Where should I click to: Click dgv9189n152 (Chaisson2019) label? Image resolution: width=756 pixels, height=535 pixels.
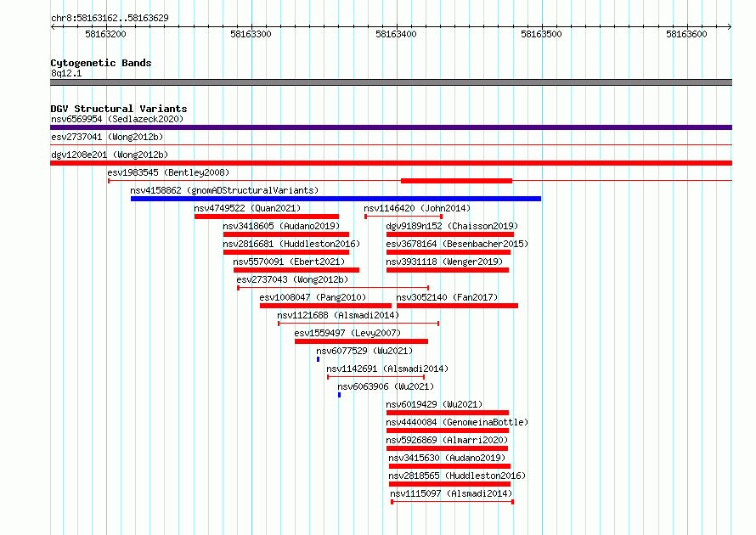point(452,226)
